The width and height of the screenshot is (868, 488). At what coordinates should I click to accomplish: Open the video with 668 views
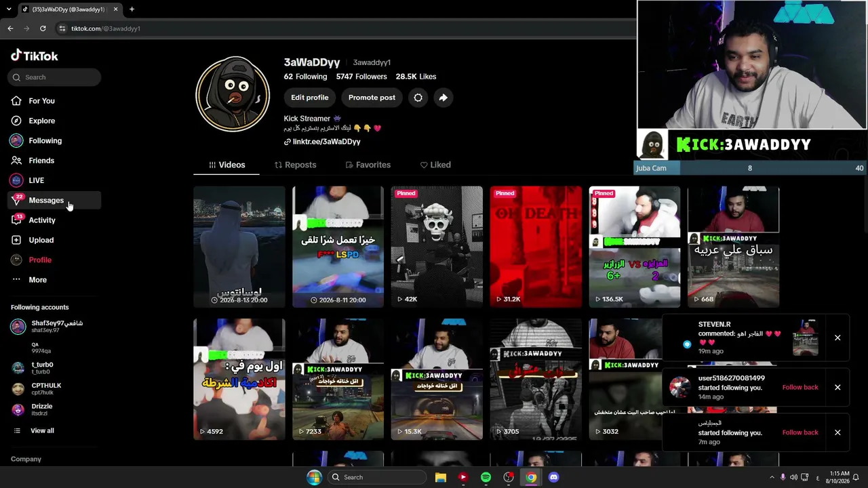pos(733,247)
